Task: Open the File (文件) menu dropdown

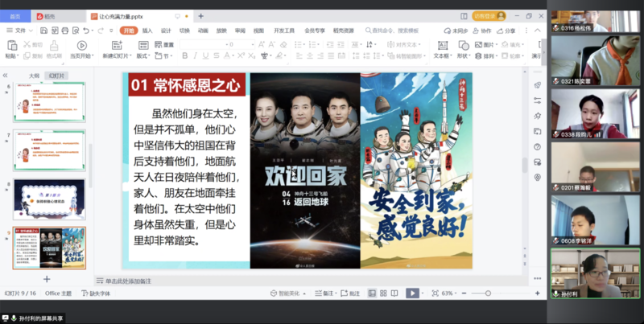Action: pyautogui.click(x=18, y=31)
